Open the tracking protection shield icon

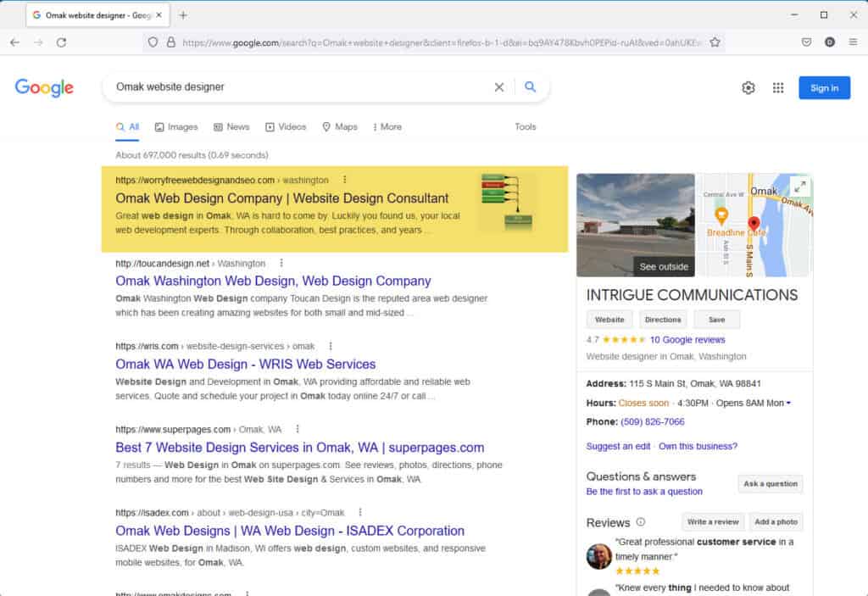click(x=153, y=42)
